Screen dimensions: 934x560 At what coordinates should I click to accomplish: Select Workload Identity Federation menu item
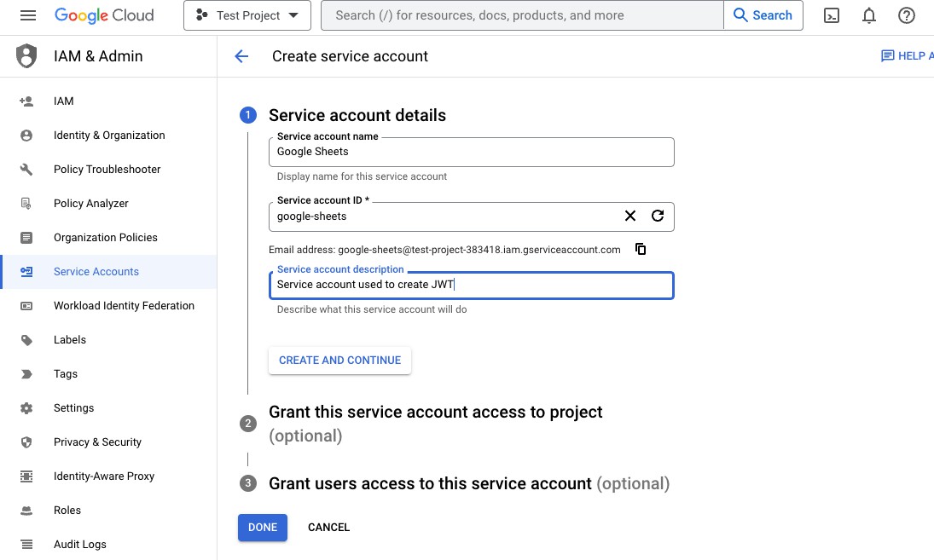(x=124, y=305)
